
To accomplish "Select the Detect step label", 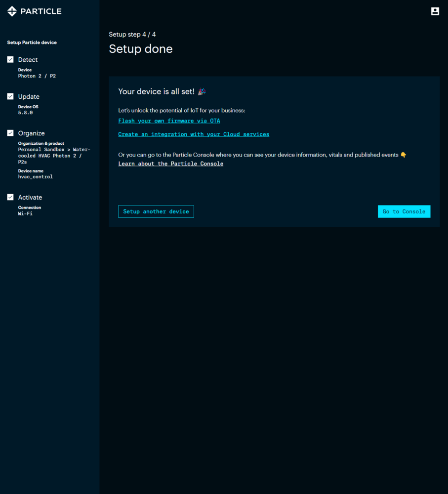I will coord(28,60).
